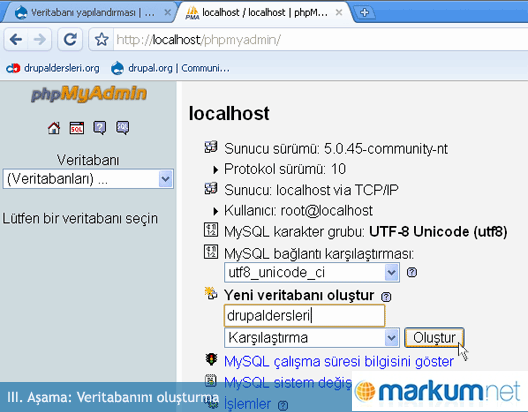Reload the page with refresh button
This screenshot has height=412, width=528.
point(70,40)
